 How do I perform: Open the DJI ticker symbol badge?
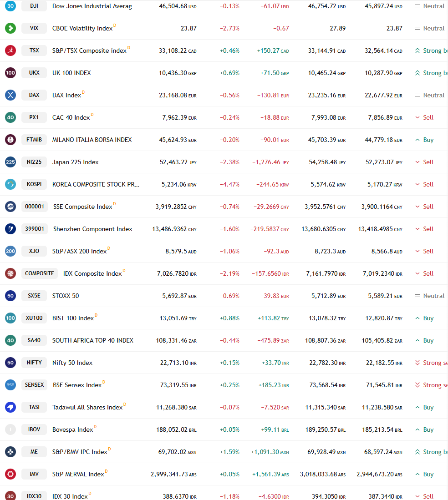point(34,6)
